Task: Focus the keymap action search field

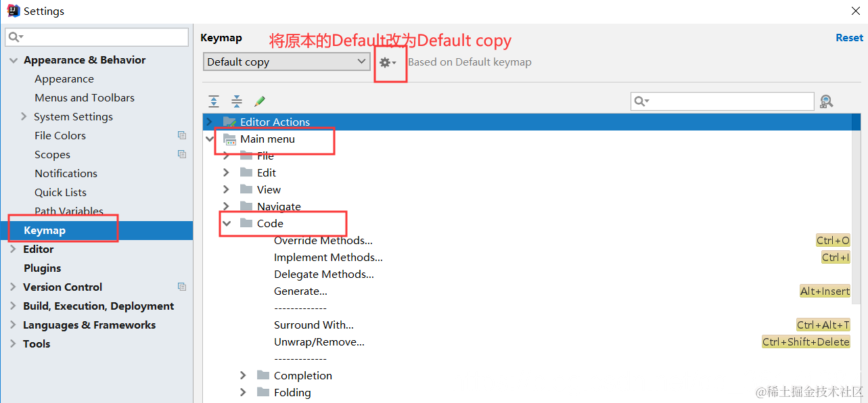Action: (723, 101)
